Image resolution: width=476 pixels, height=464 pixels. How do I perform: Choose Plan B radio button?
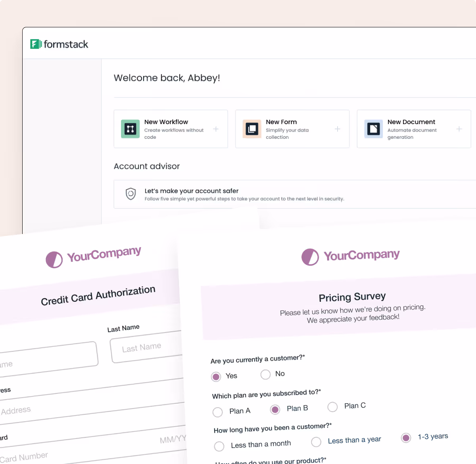coord(275,410)
